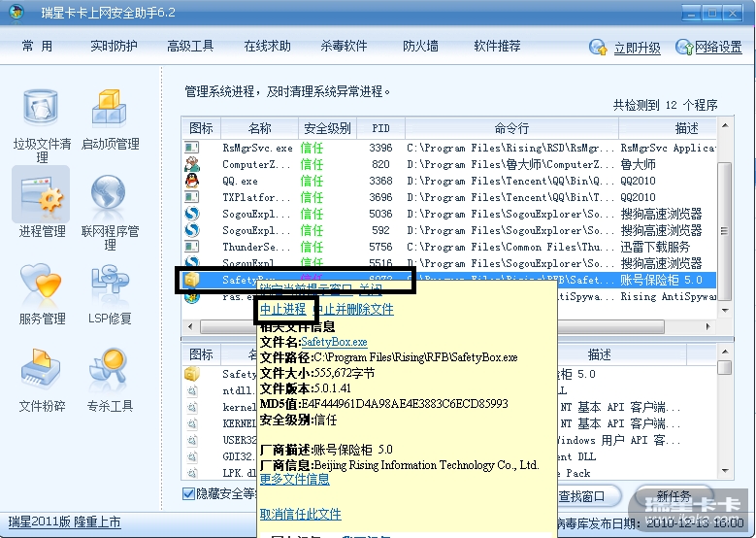Click the 中止进程 link in tooltip
The image size is (756, 538).
tap(283, 309)
